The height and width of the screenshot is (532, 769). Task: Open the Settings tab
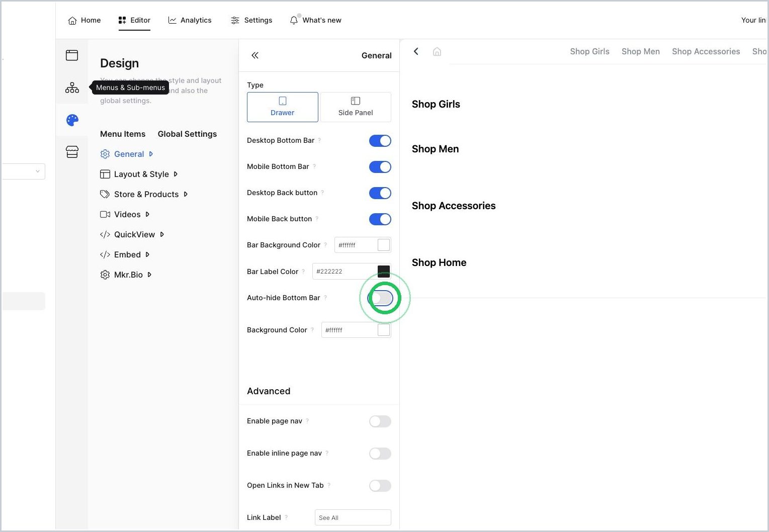pyautogui.click(x=251, y=20)
